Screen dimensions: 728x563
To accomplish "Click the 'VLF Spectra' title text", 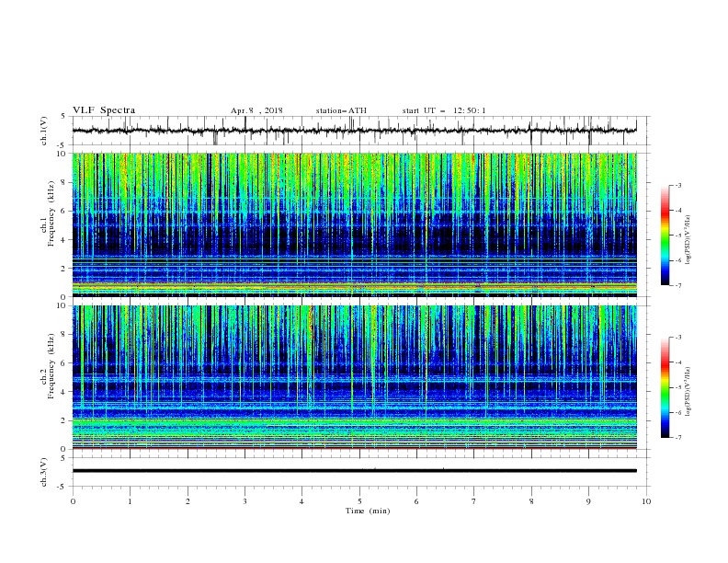I will [x=104, y=110].
